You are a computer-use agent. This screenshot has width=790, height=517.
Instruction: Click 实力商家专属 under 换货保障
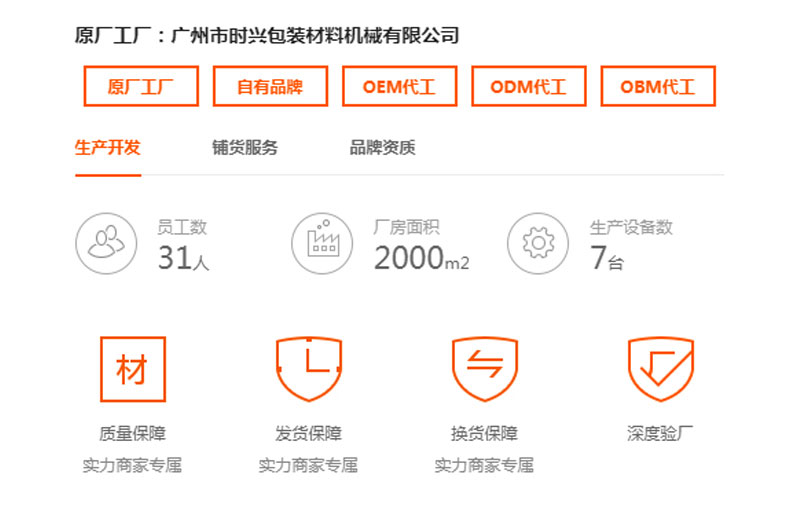(484, 465)
